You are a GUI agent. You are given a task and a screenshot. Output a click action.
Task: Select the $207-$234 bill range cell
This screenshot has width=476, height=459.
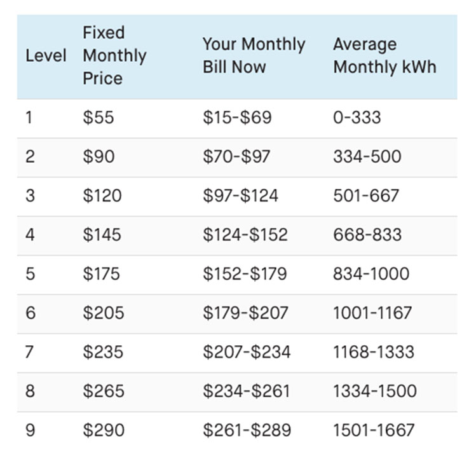click(247, 352)
